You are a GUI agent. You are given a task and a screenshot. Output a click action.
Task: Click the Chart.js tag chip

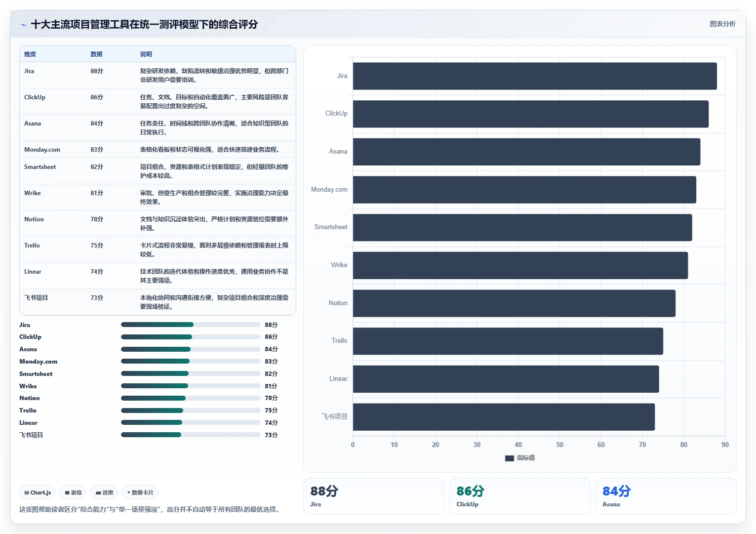click(x=38, y=493)
